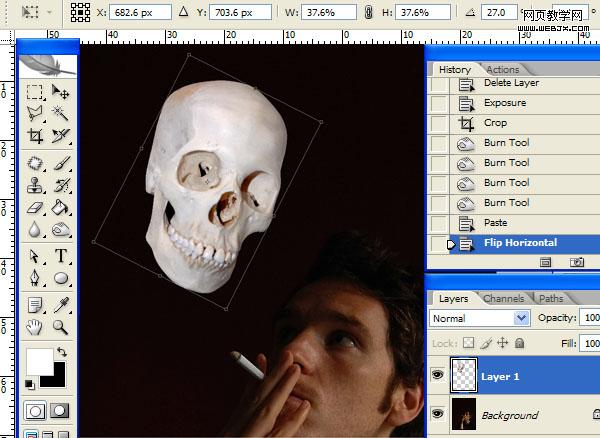Toggle the maintain aspect ratio chain link

pos(368,13)
